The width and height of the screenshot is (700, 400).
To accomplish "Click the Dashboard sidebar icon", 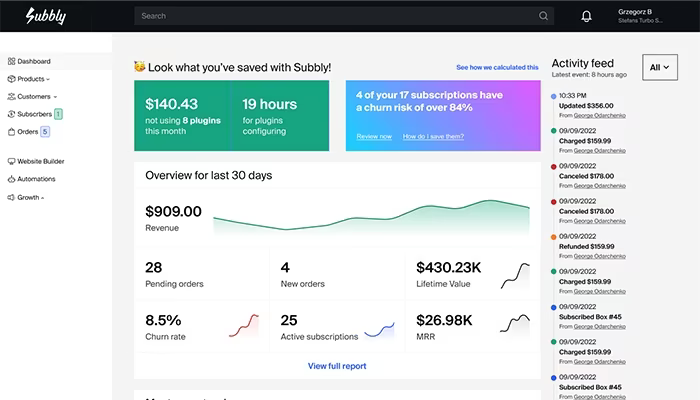I will pyautogui.click(x=12, y=61).
